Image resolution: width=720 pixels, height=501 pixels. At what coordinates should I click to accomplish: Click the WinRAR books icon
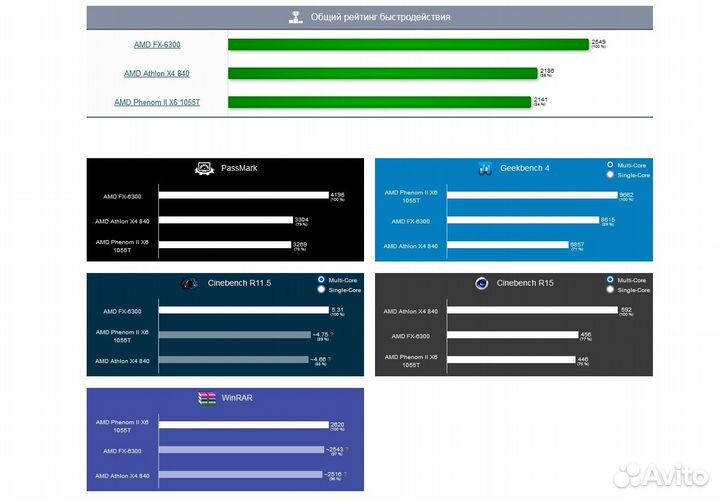(208, 398)
